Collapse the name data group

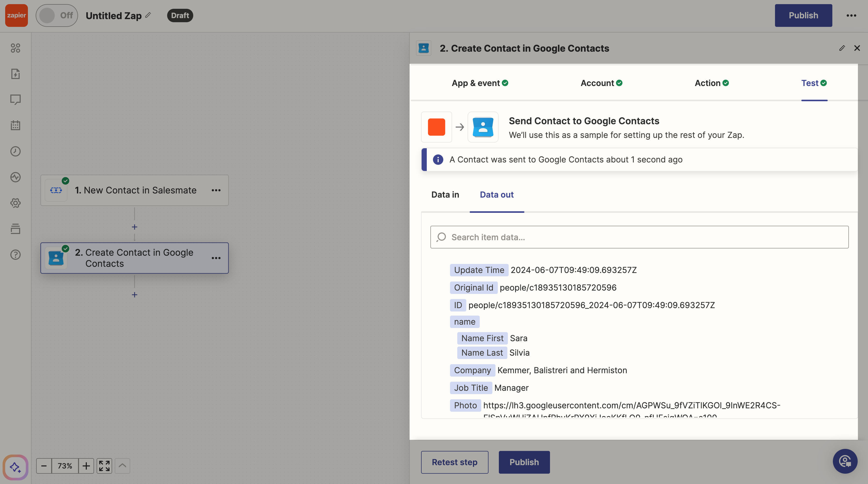464,322
